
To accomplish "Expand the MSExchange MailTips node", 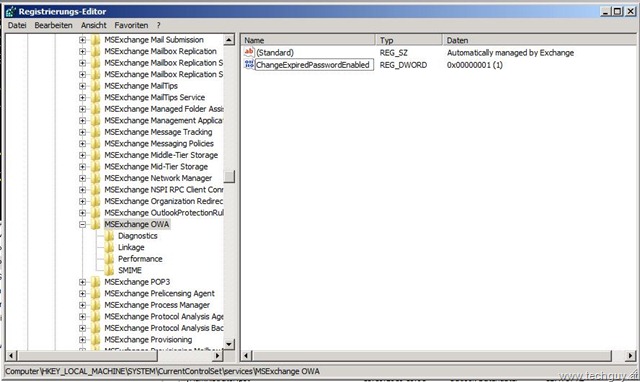I will pos(82,86).
